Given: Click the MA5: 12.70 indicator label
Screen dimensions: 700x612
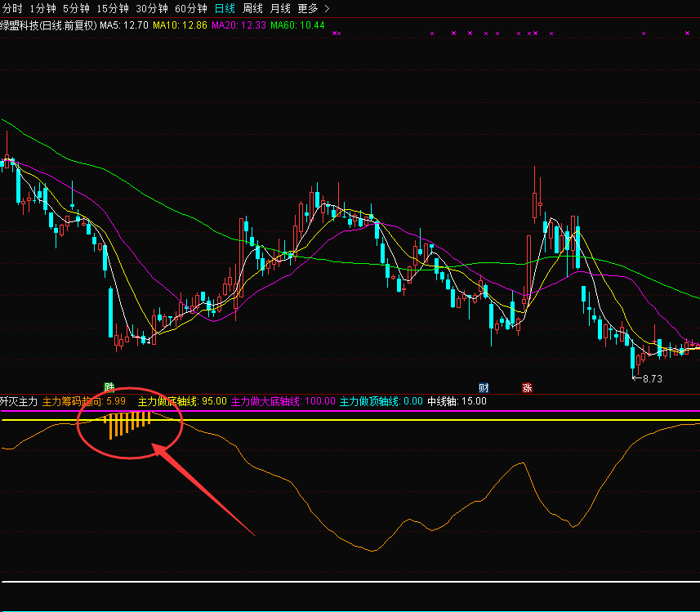Looking at the screenshot, I should click(x=124, y=25).
